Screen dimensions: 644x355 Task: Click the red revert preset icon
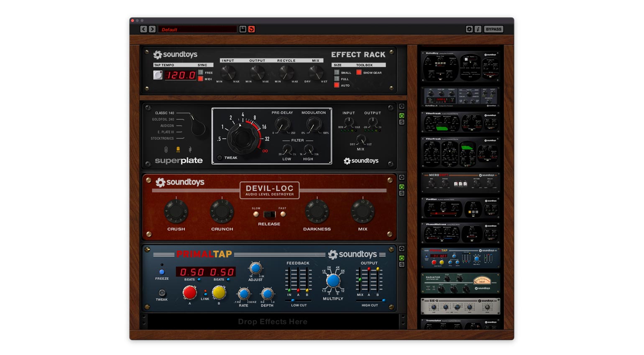point(251,29)
